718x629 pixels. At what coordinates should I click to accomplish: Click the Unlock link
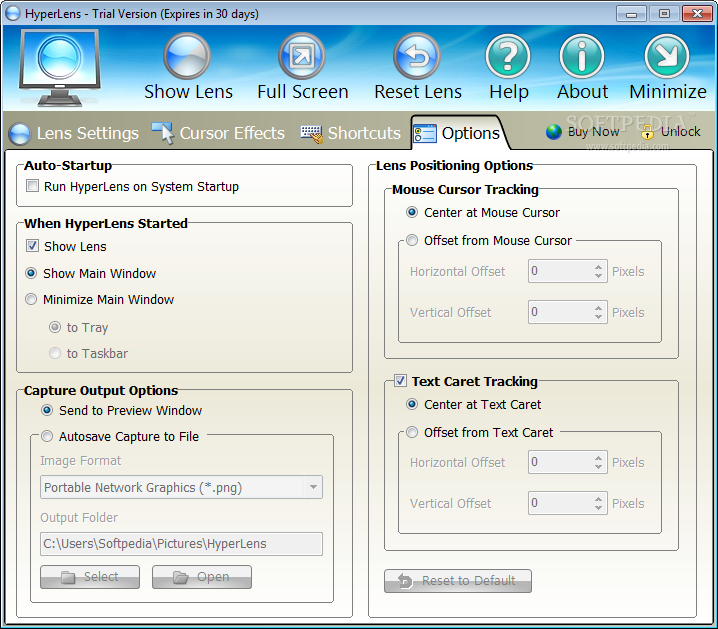[x=680, y=132]
